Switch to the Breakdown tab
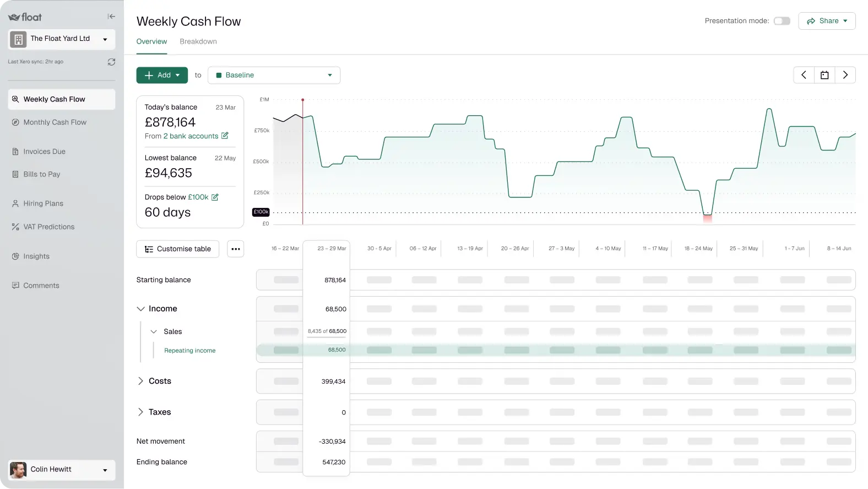This screenshot has height=489, width=868. (198, 42)
